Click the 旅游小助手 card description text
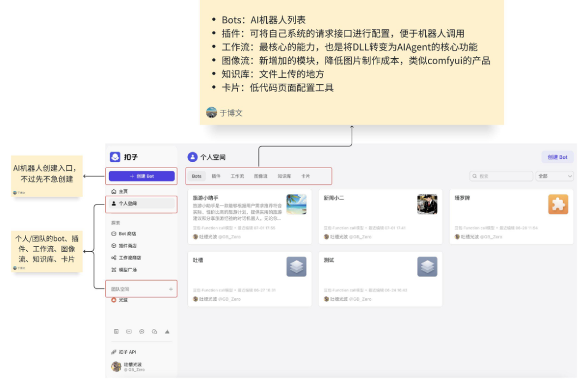588x384 pixels. tap(237, 212)
